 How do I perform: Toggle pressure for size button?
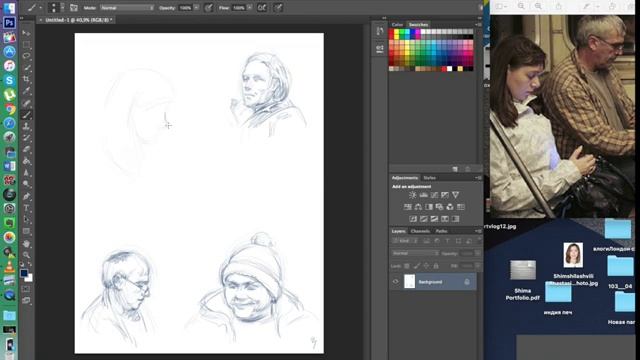(278, 7)
